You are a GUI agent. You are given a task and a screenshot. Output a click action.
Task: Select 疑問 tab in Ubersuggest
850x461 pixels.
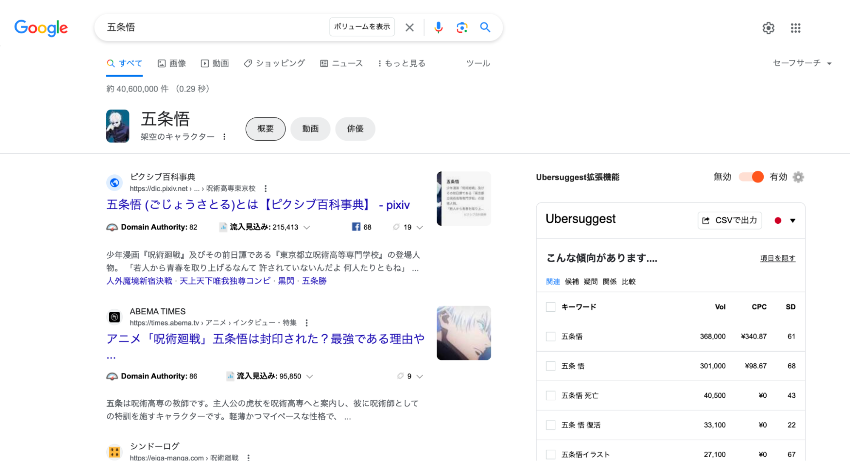[591, 281]
